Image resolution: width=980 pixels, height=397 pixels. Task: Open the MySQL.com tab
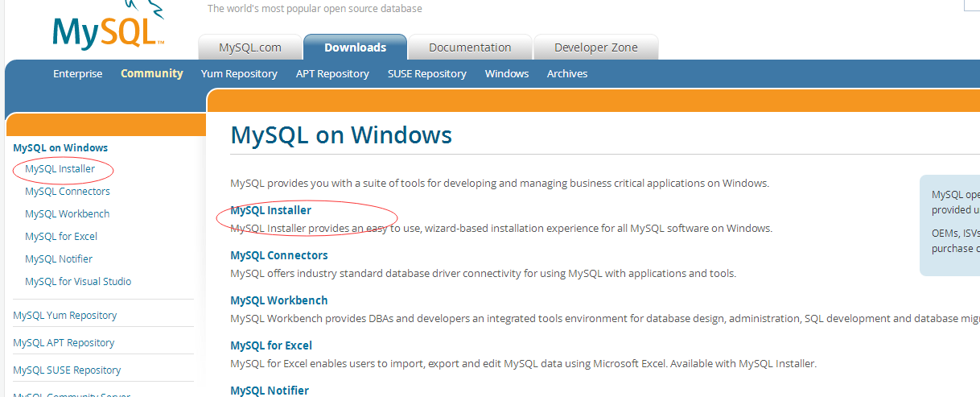tap(250, 48)
